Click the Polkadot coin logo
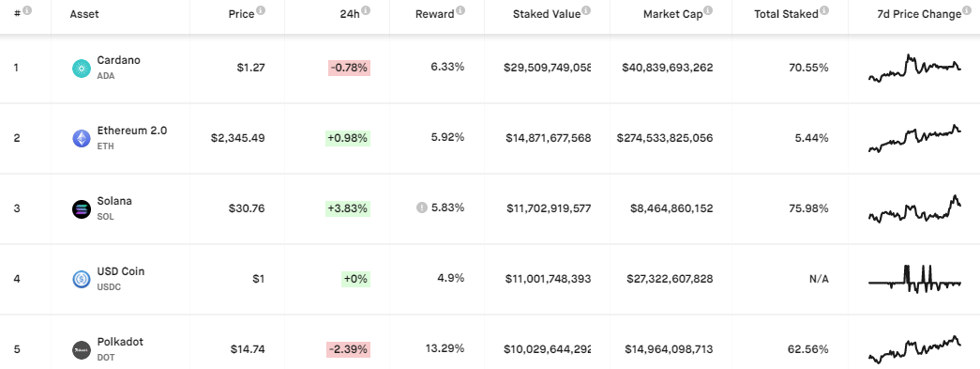Image resolution: width=980 pixels, height=369 pixels. [82, 349]
